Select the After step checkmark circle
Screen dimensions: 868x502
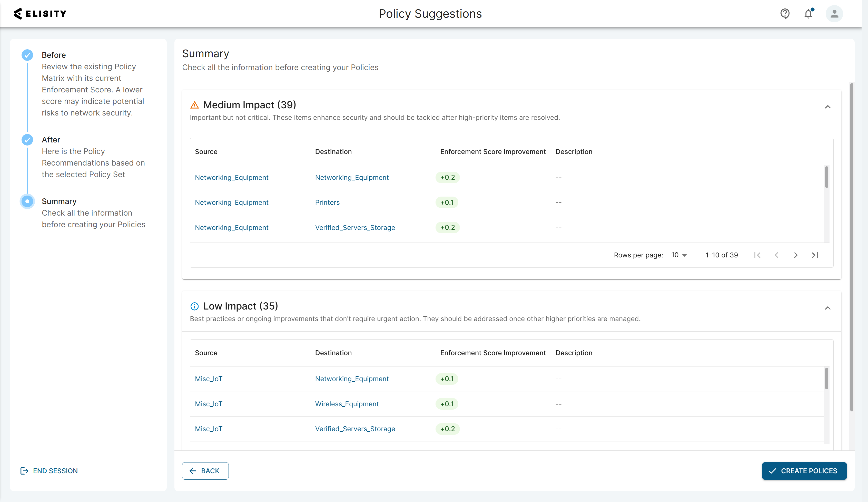pos(27,140)
